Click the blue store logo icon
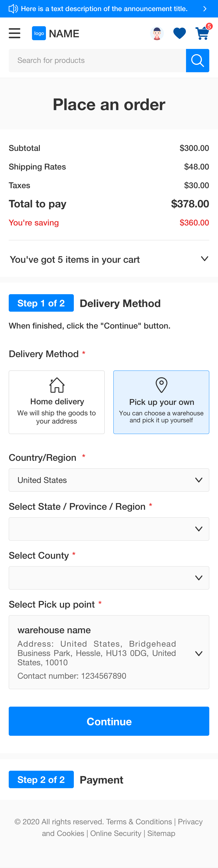This screenshot has height=868, width=218. pos(39,33)
